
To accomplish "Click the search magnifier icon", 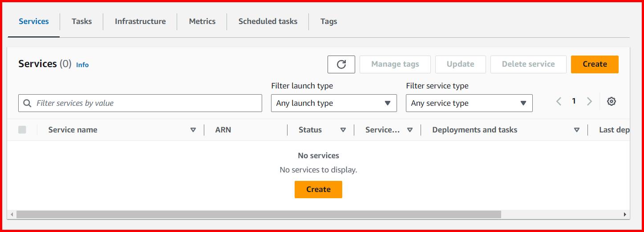I will point(27,103).
